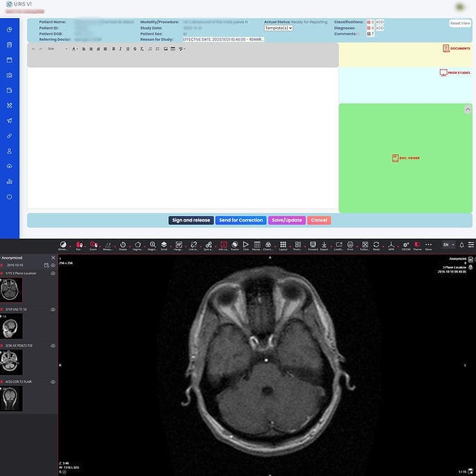Image resolution: width=476 pixels, height=476 pixels.
Task: Click the Cine playback tool
Action: (x=246, y=245)
